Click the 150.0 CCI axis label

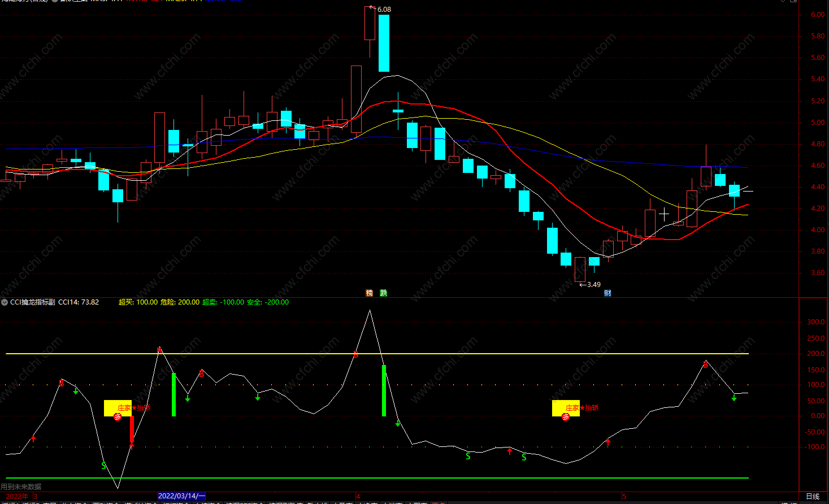(815, 370)
